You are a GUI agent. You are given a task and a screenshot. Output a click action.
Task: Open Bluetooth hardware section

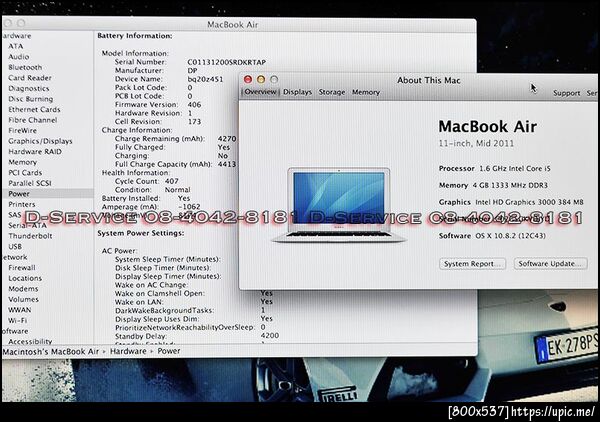25,67
